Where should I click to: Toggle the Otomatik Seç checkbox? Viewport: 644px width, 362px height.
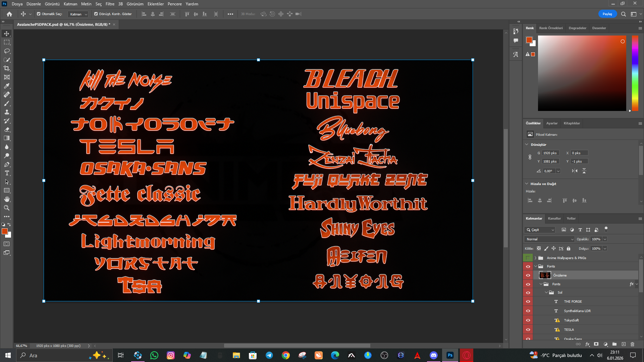[39, 14]
